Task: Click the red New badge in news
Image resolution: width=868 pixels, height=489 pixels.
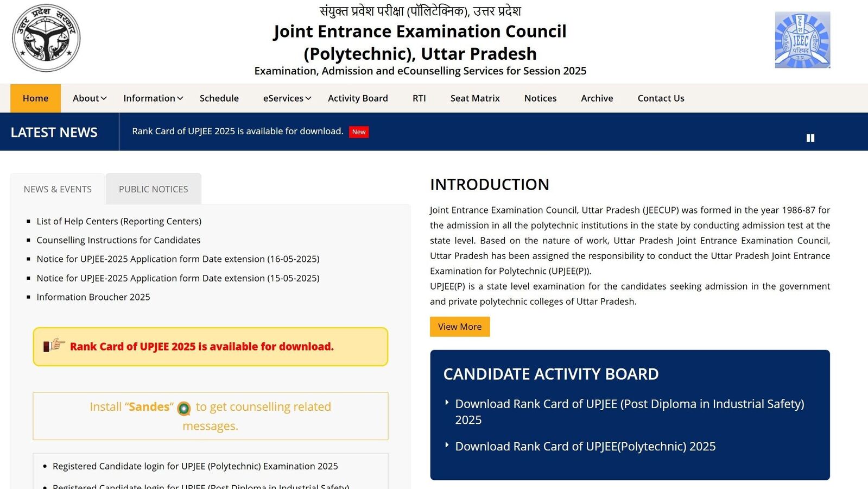Action: [358, 132]
